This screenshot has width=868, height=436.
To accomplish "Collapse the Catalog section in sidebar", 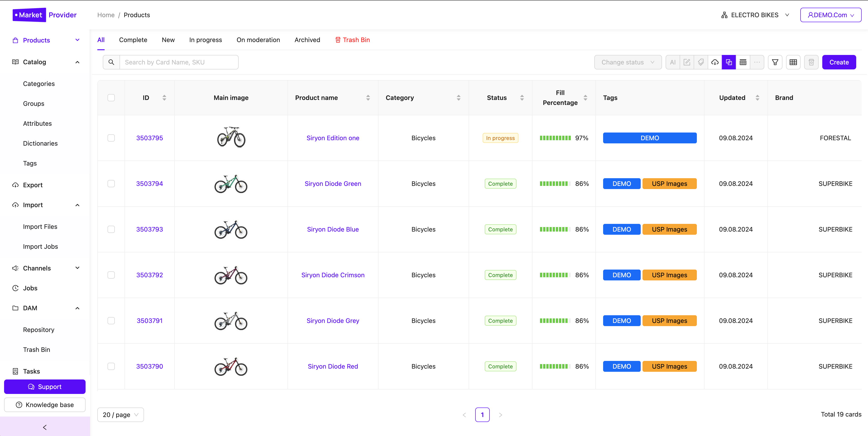I will [77, 62].
